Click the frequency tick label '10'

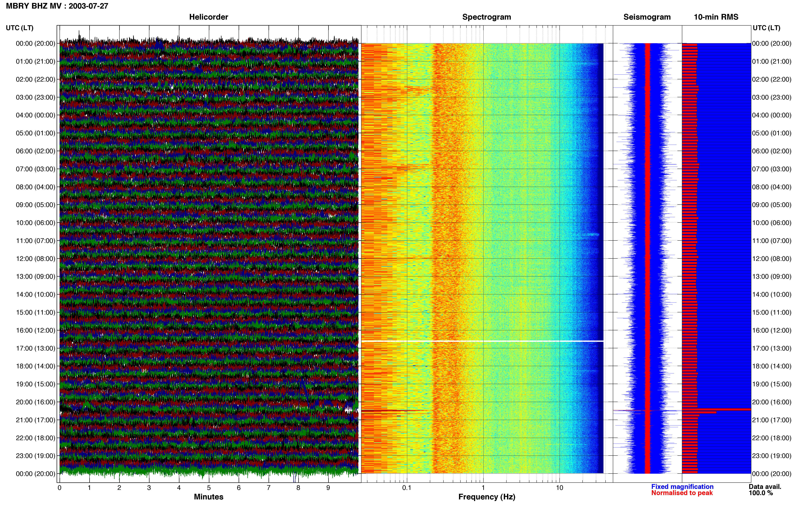point(559,488)
